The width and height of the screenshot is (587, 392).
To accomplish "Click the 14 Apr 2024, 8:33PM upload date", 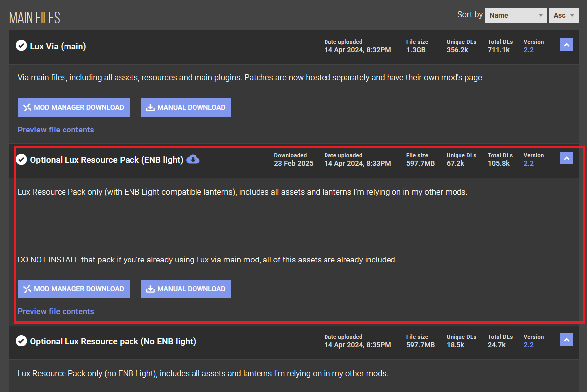I will point(358,164).
